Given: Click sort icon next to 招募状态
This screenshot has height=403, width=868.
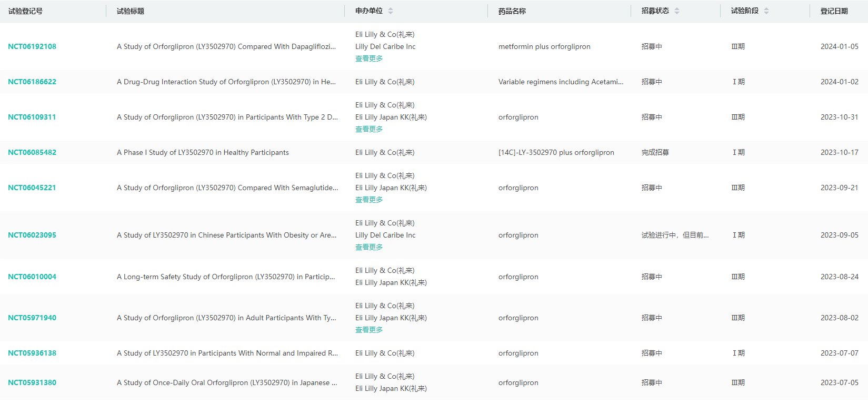Looking at the screenshot, I should click(676, 11).
